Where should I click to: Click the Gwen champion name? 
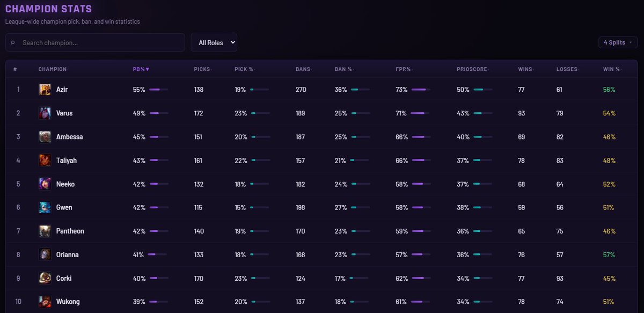64,207
